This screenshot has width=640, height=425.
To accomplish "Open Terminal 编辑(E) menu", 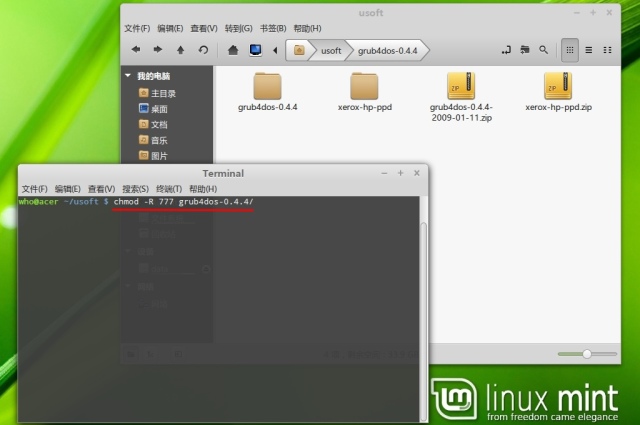I will [x=68, y=189].
